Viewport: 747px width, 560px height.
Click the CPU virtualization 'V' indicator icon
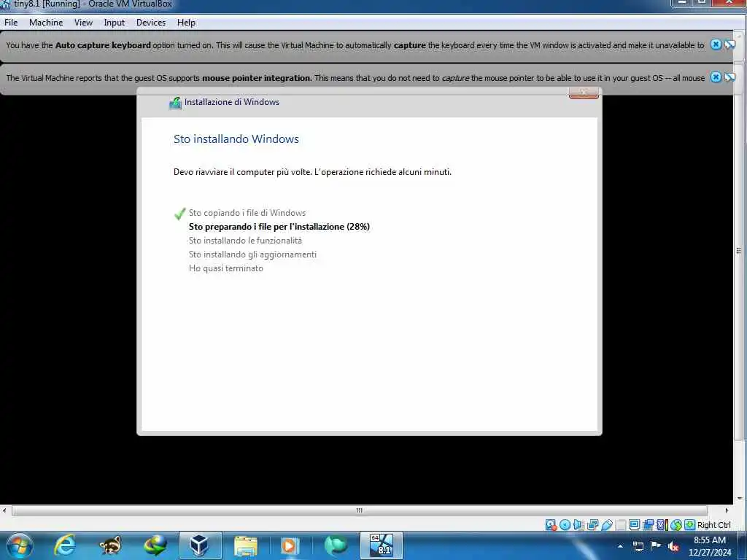point(662,525)
